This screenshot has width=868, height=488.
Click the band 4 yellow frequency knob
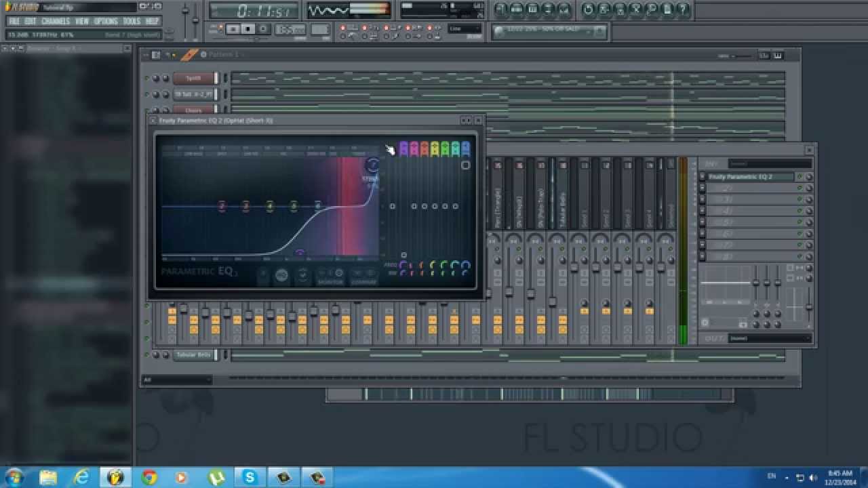point(435,265)
